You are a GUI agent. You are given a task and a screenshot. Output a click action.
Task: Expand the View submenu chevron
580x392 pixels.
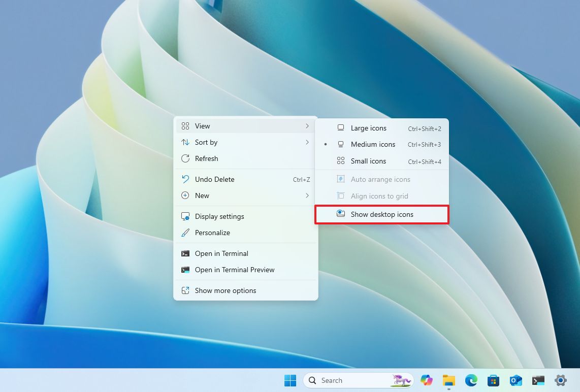(x=307, y=126)
